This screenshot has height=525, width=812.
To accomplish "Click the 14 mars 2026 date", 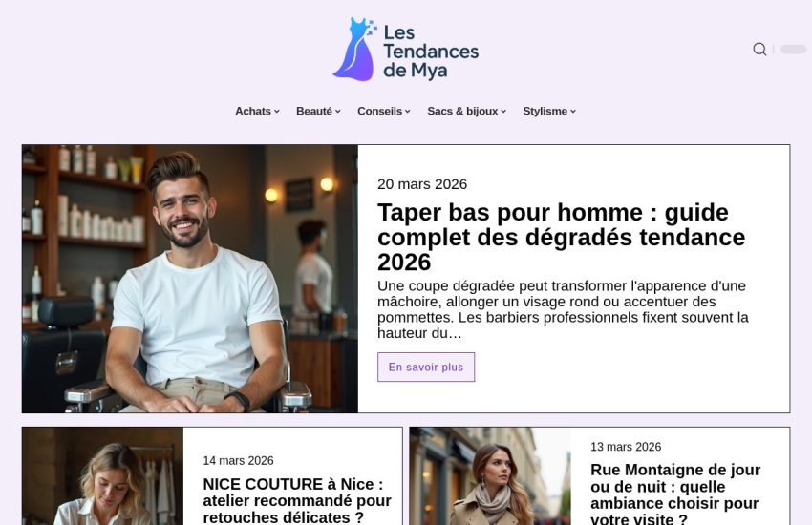I will tap(238, 460).
